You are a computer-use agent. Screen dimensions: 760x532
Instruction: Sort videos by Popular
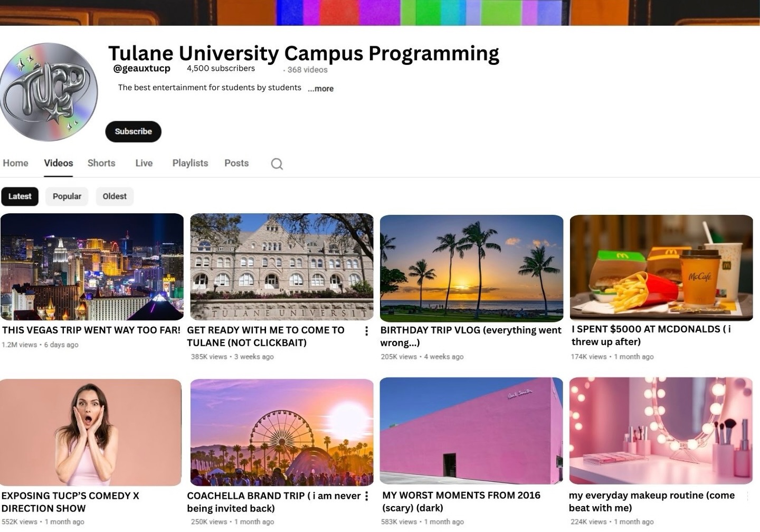(x=67, y=196)
